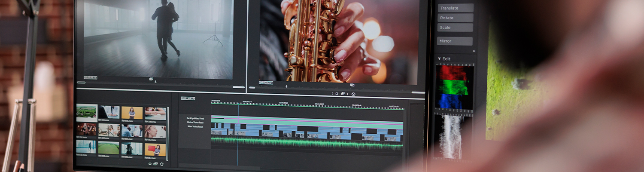
Task: Click the Scale transform button
Action: pyautogui.click(x=456, y=28)
